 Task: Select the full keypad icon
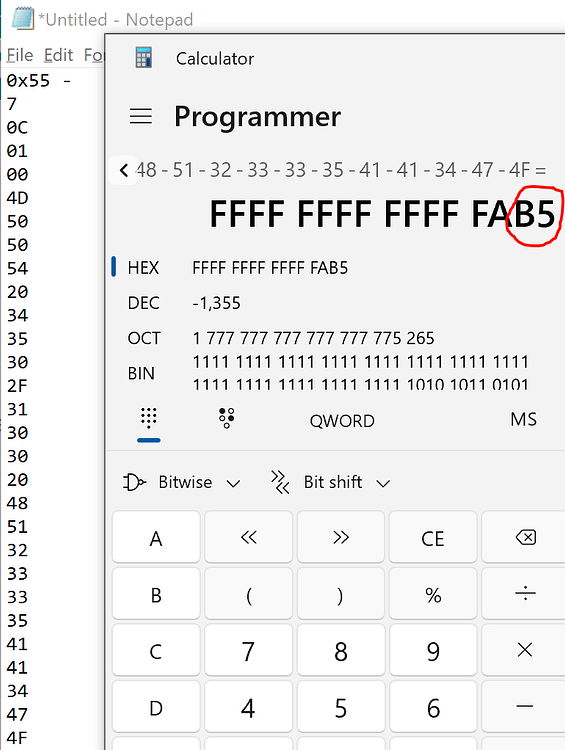point(149,419)
